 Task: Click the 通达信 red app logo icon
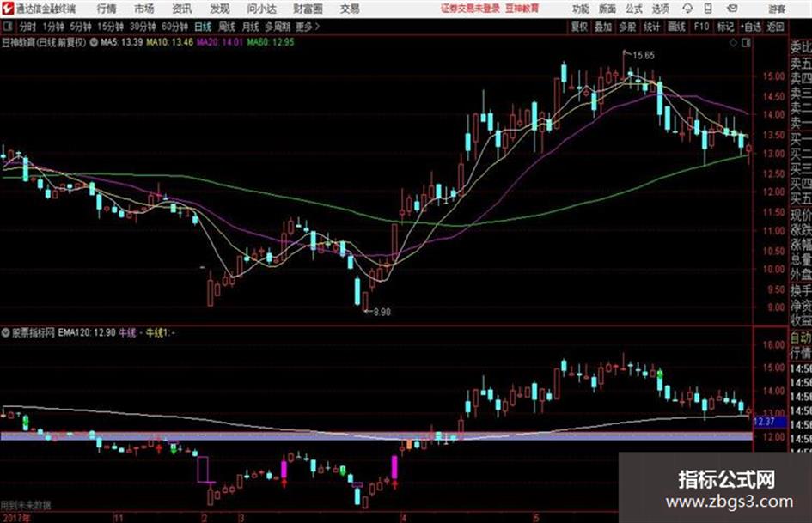pyautogui.click(x=8, y=9)
